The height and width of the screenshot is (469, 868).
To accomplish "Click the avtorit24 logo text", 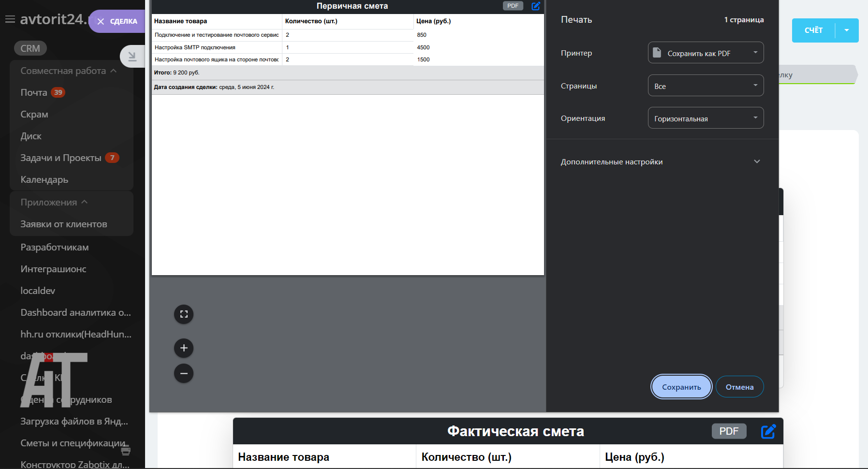I will click(x=54, y=19).
